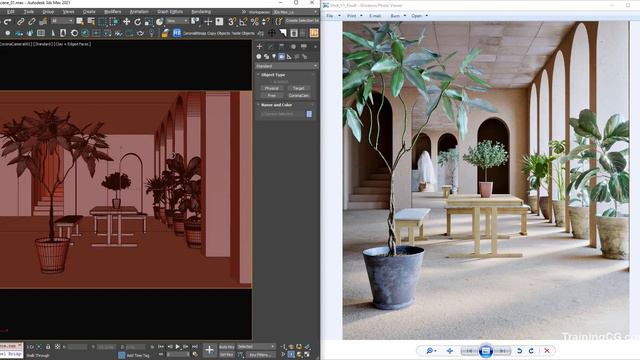Screen dimensions: 640x360
Task: Open the Create menu in 3ds Max
Action: [89, 12]
